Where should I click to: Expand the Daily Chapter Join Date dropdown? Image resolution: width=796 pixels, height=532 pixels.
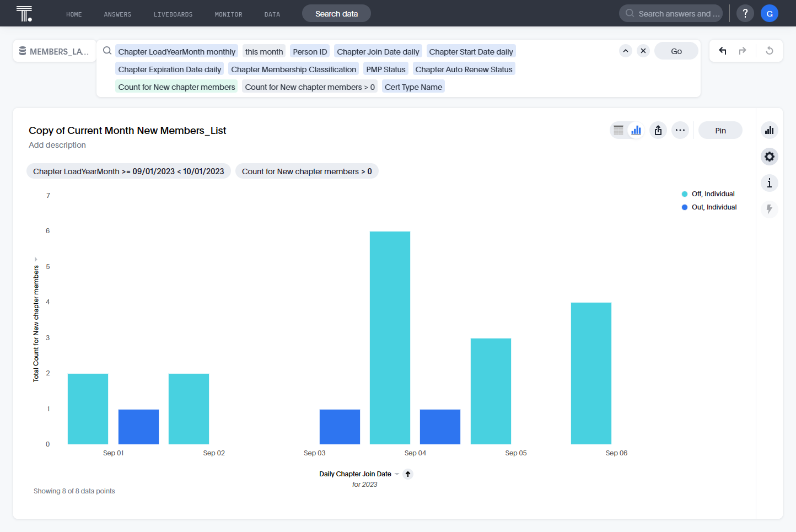pos(397,474)
